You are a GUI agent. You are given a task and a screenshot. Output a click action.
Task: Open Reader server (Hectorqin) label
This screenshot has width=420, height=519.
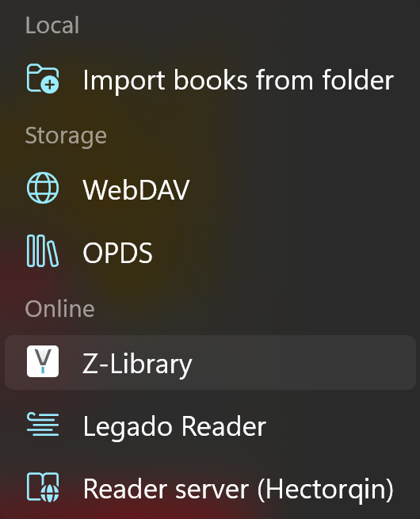click(239, 490)
